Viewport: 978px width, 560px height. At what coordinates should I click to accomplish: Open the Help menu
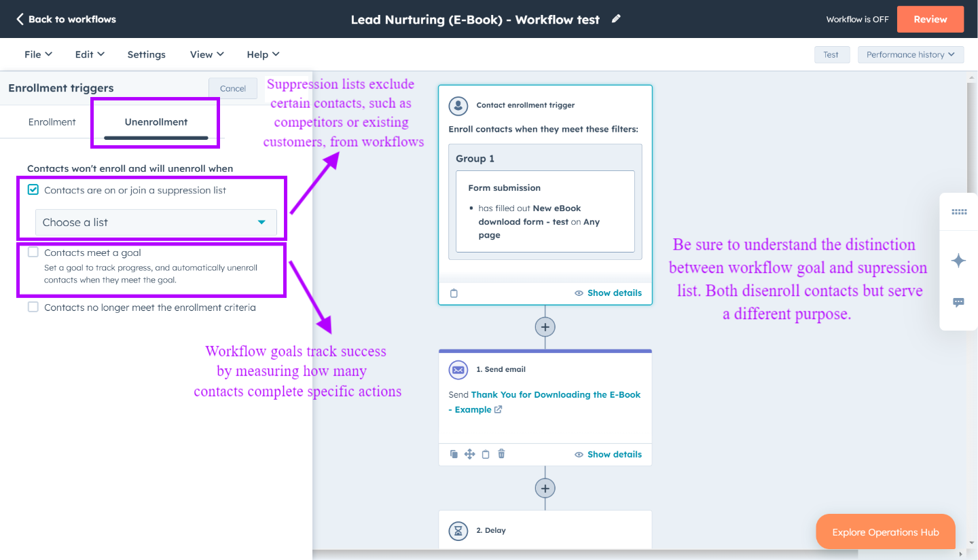(x=263, y=54)
